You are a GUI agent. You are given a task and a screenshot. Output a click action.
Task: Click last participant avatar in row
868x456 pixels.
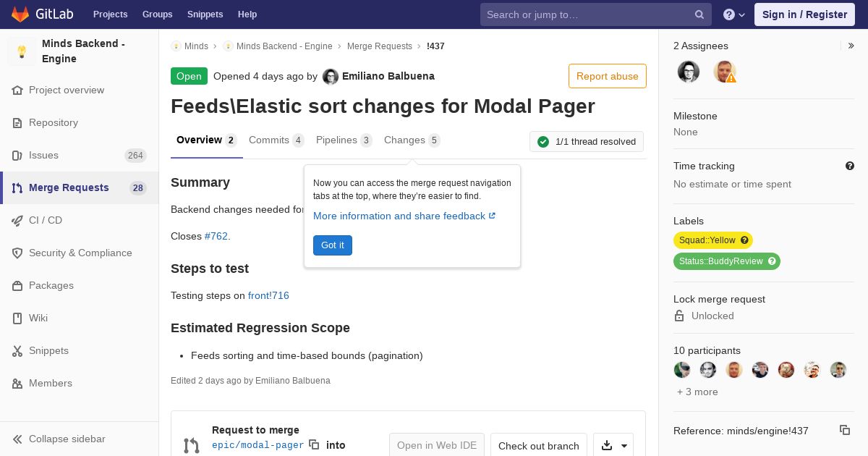click(x=838, y=370)
